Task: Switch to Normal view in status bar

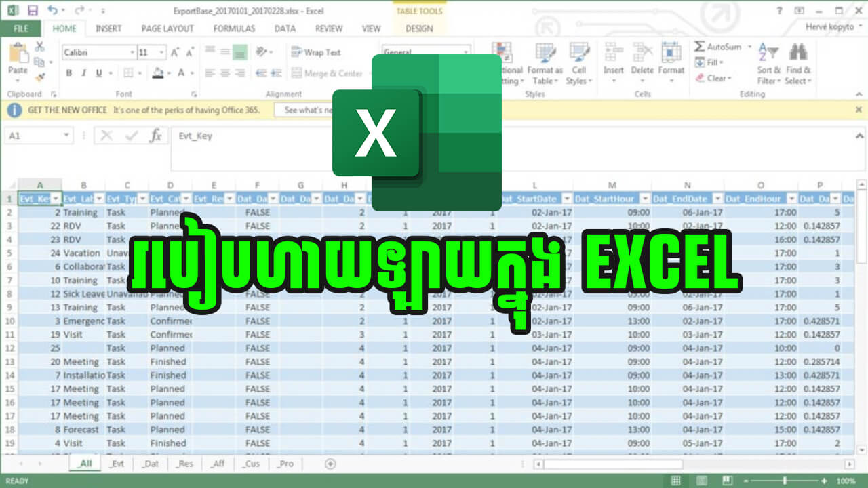Action: [x=675, y=481]
